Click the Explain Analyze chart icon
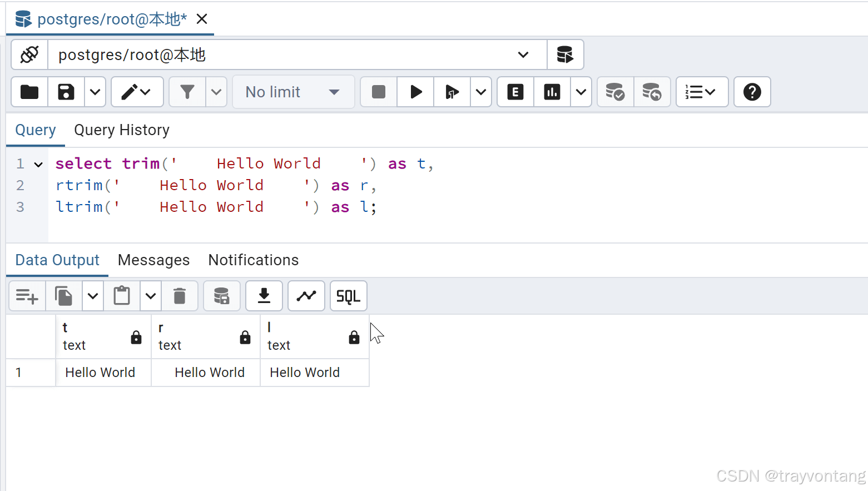 (552, 92)
